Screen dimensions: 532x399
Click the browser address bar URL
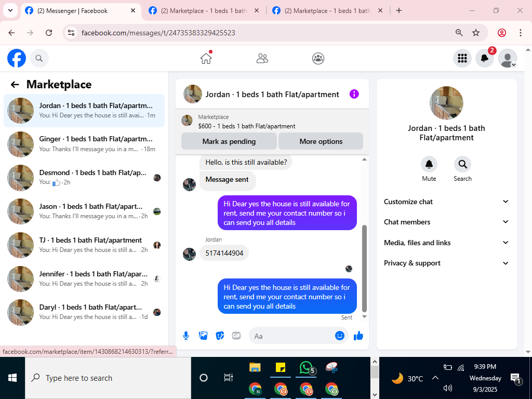158,33
